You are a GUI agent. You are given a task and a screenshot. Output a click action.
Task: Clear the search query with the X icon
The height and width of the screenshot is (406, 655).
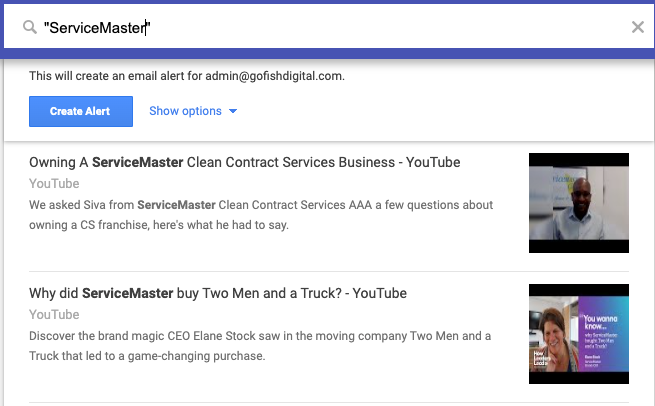click(x=637, y=27)
